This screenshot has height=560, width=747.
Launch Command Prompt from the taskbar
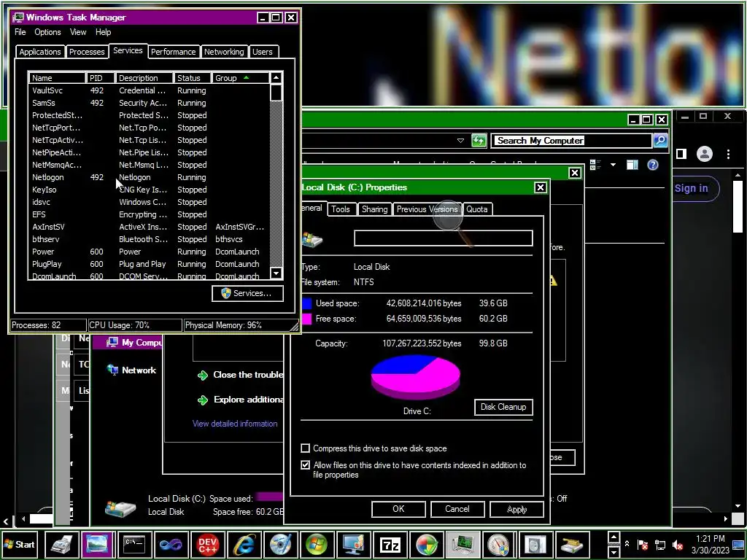[x=134, y=544]
